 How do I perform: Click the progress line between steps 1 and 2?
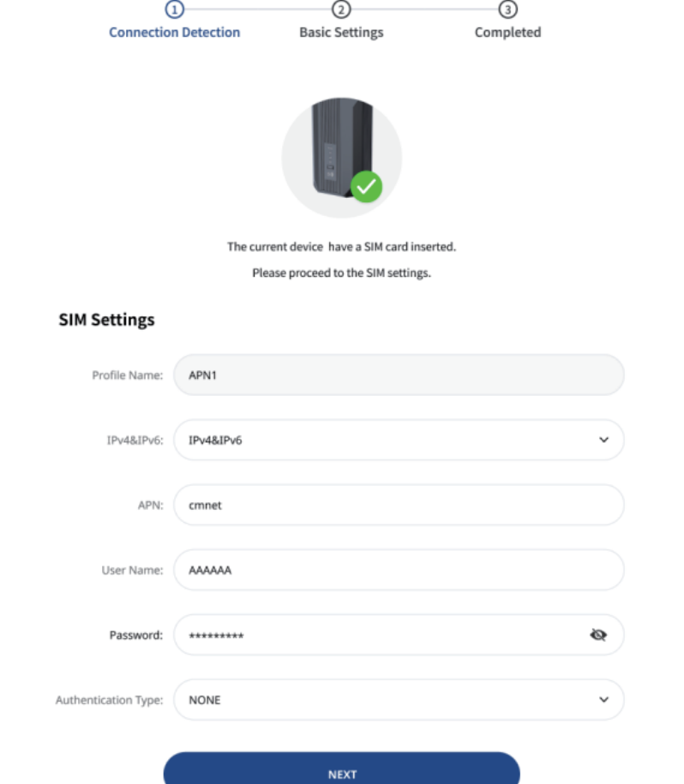point(257,9)
